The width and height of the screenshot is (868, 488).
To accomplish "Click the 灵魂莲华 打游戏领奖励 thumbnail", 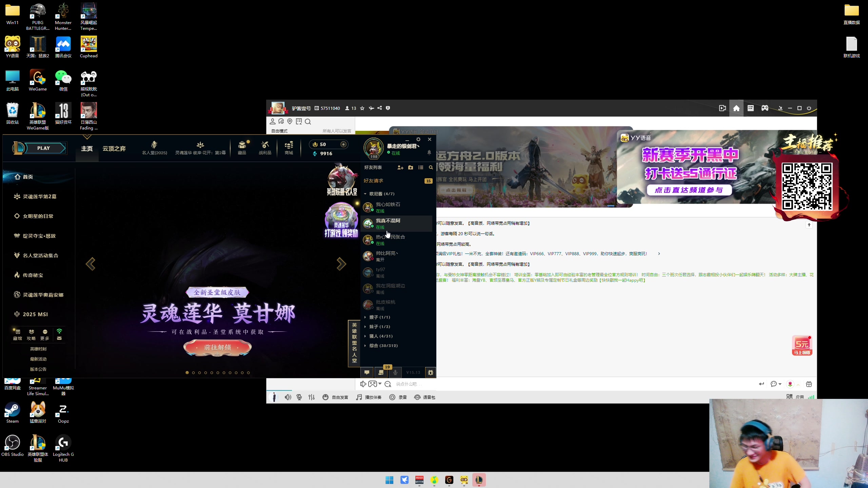I will coord(341,220).
